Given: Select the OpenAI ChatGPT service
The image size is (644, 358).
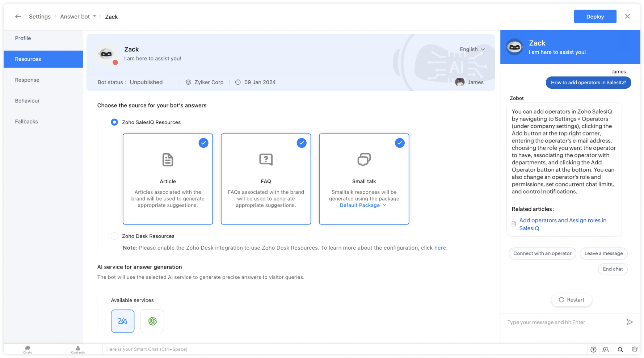Looking at the screenshot, I should (x=152, y=321).
